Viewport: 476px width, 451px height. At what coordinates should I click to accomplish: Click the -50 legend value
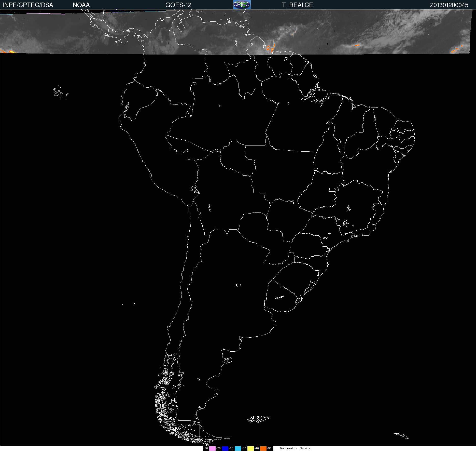point(244,448)
